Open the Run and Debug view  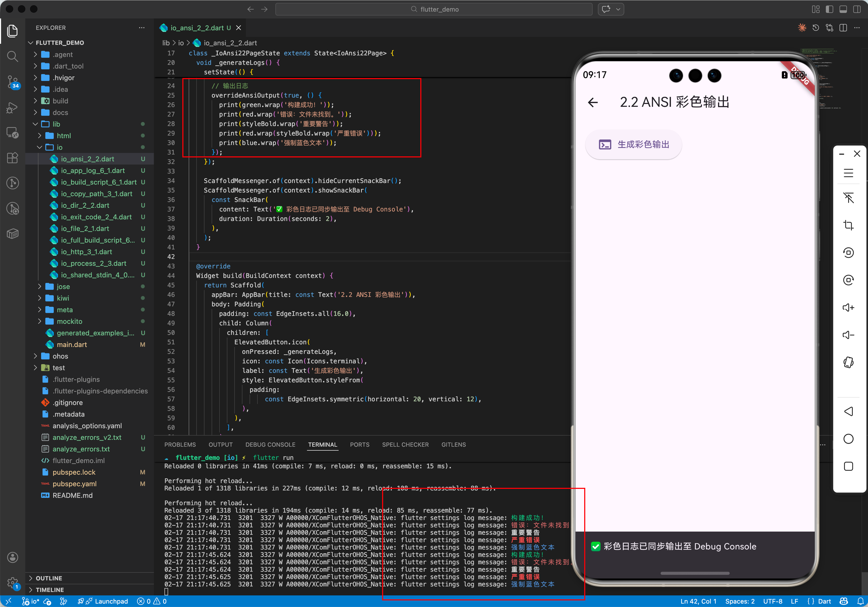coord(12,108)
